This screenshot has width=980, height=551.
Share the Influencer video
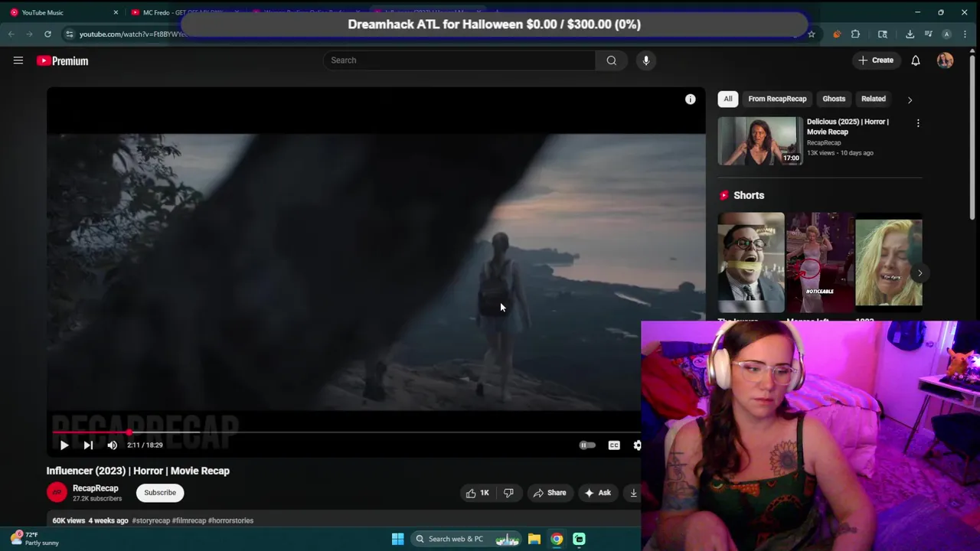coord(550,493)
